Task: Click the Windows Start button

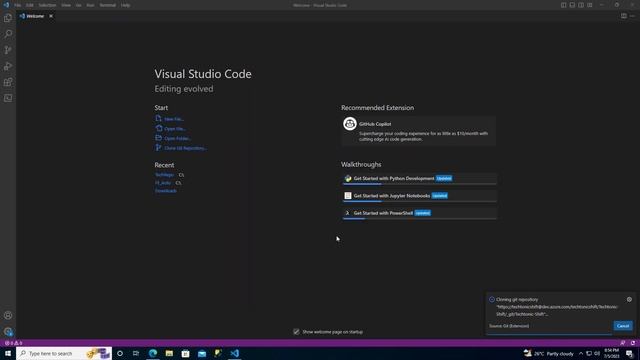Action: [8, 353]
